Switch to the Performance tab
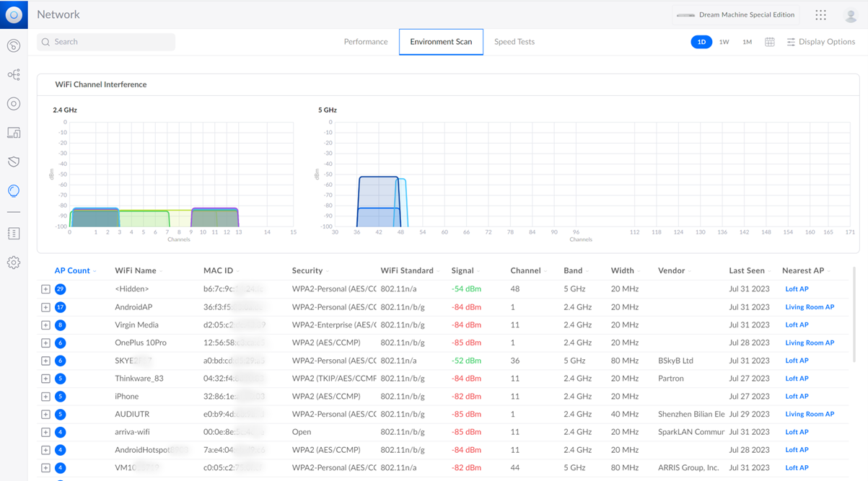Image resolution: width=868 pixels, height=481 pixels. click(x=366, y=42)
